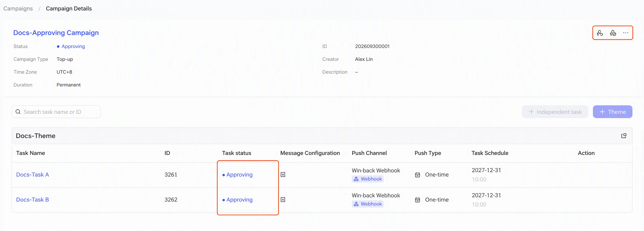Click creator name Alex Lin
644x231 pixels.
(364, 59)
